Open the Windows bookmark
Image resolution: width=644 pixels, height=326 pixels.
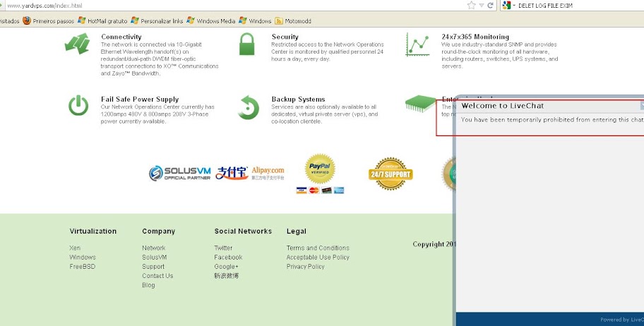(255, 20)
